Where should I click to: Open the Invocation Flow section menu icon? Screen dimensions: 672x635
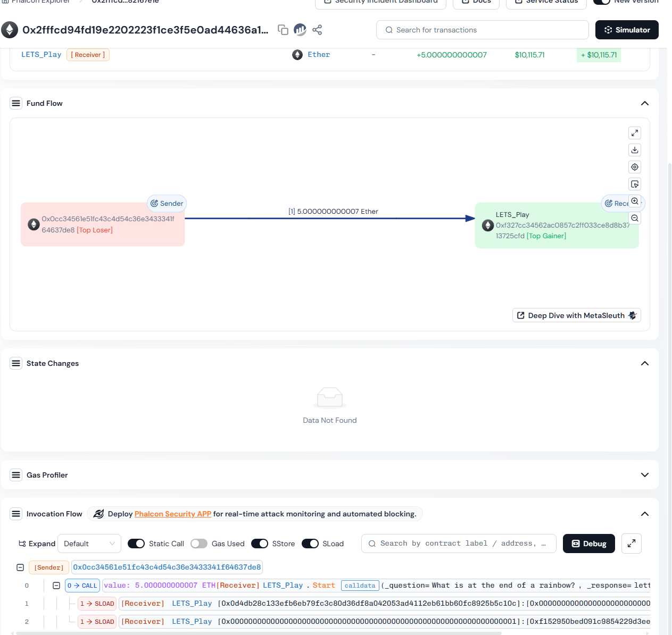pos(16,514)
